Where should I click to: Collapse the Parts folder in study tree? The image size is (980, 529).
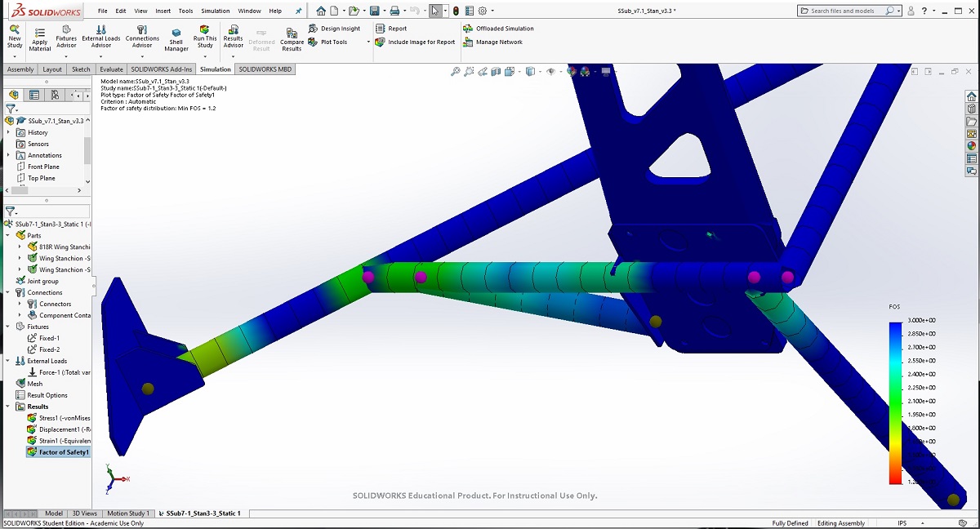click(9, 235)
